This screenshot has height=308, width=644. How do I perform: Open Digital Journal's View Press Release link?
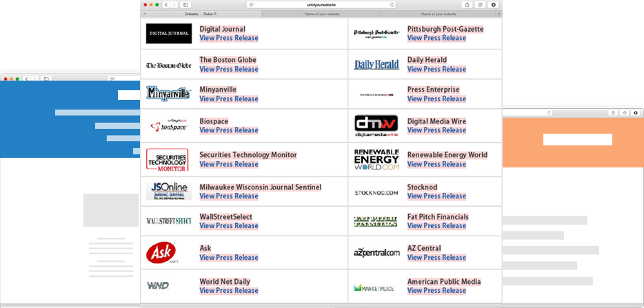tap(229, 38)
